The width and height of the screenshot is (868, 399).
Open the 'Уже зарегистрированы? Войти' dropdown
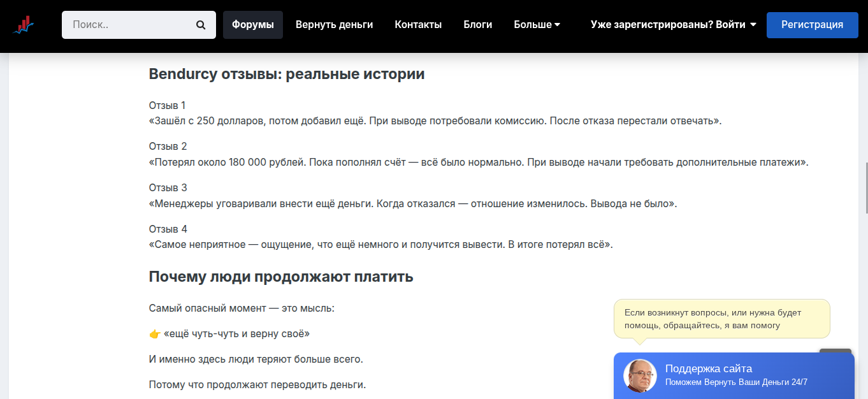(673, 25)
